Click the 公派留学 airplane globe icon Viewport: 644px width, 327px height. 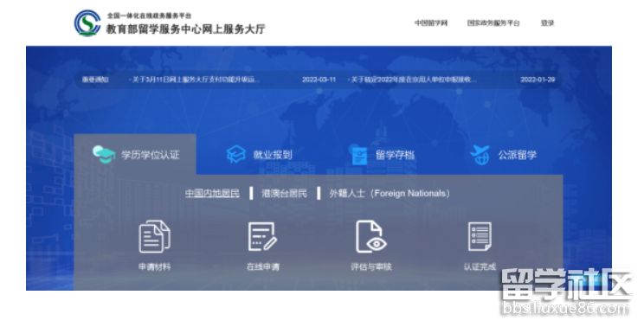pyautogui.click(x=480, y=155)
